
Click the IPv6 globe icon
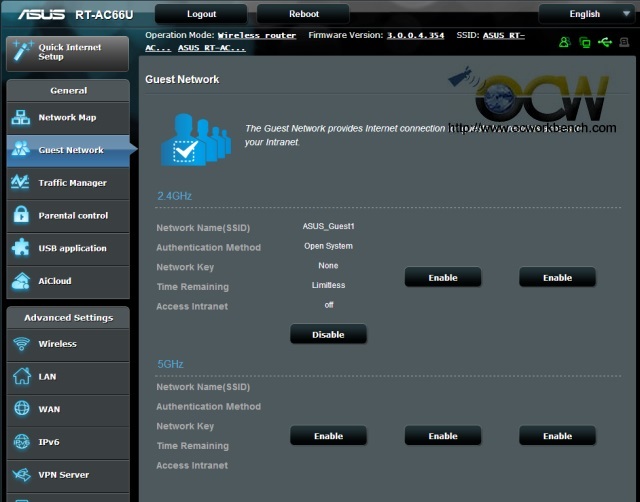point(22,442)
